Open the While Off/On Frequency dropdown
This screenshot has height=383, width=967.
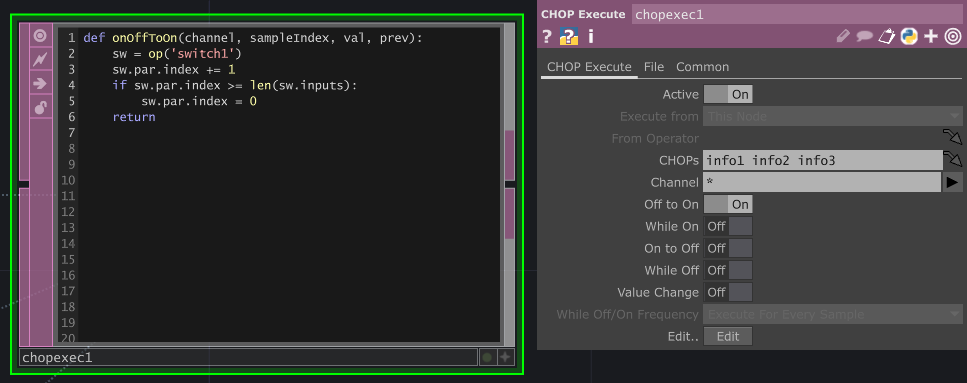tap(833, 315)
